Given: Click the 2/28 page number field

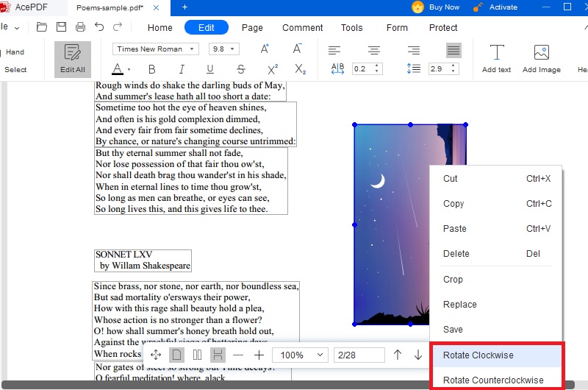Looking at the screenshot, I should click(x=359, y=355).
